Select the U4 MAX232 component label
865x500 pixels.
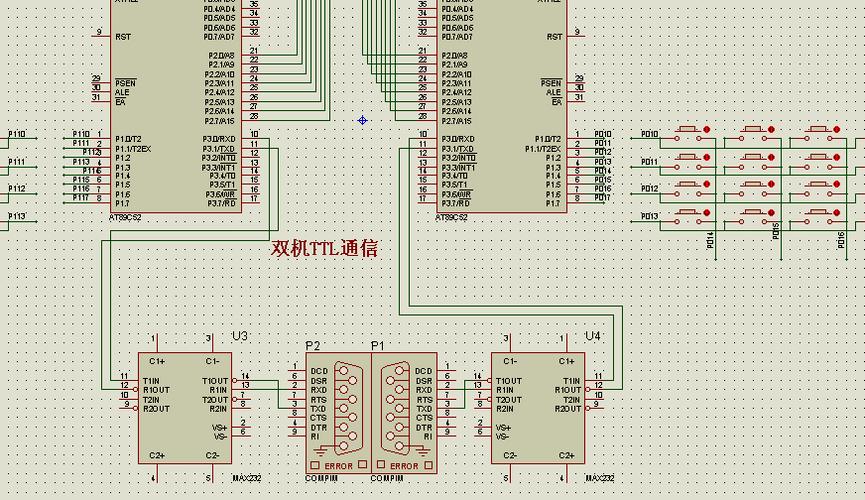point(592,336)
